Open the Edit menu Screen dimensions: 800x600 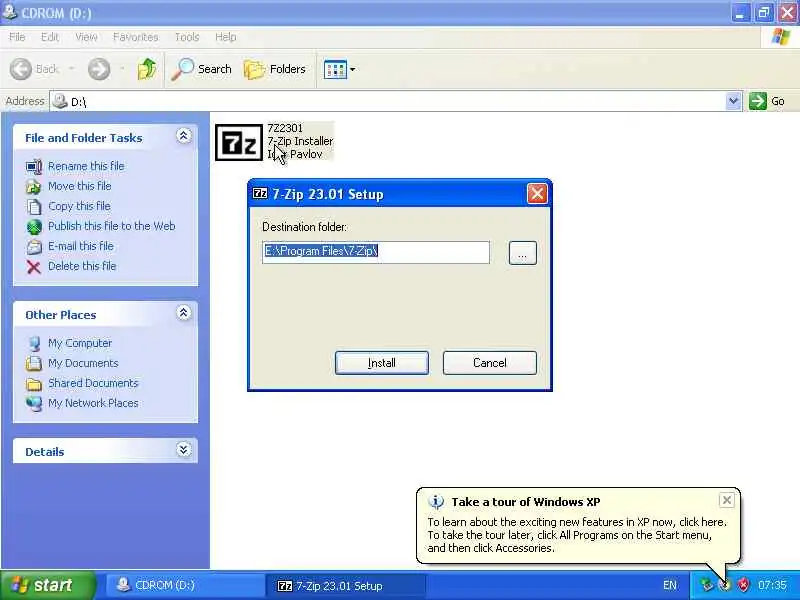point(50,37)
